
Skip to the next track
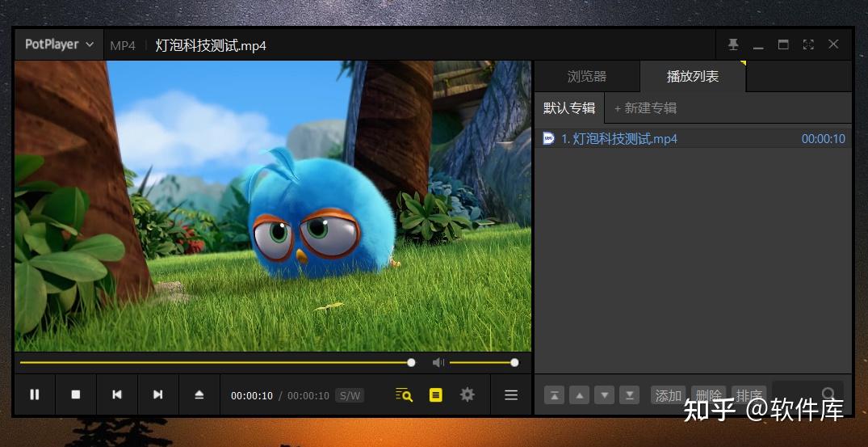click(157, 395)
